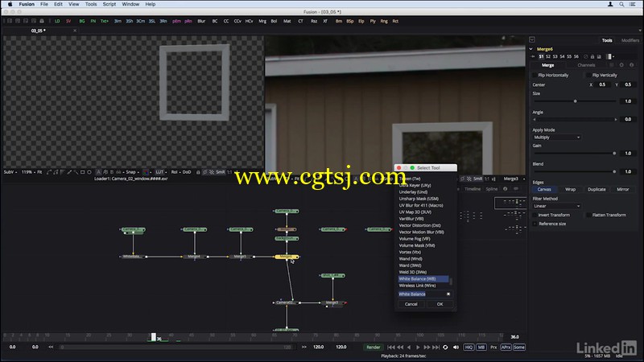The image size is (644, 362).
Task: Open the 119% zoom dropdown
Action: pyautogui.click(x=27, y=172)
